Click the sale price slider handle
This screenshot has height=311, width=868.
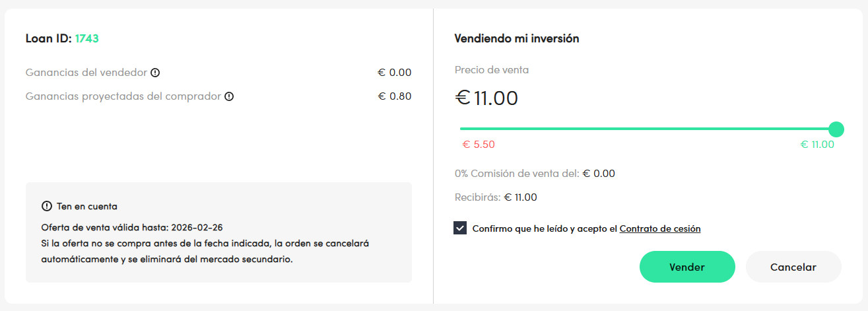point(836,129)
